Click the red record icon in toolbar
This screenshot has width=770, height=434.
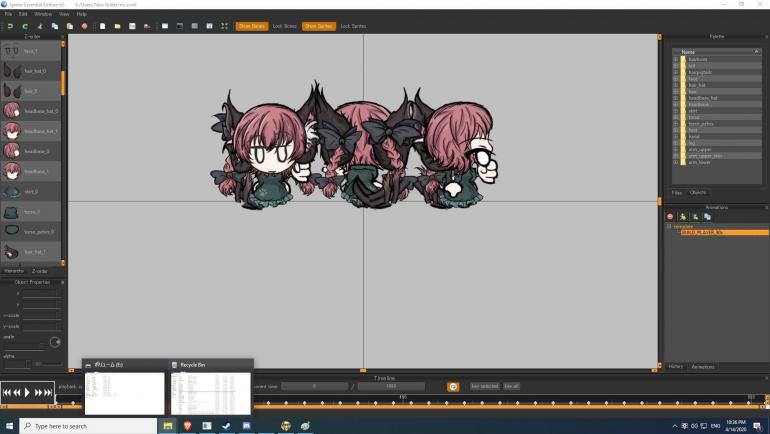click(x=84, y=26)
